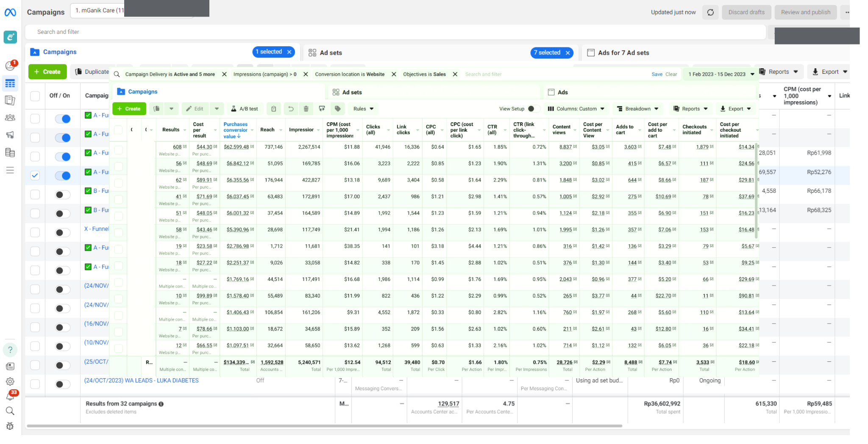868x444 pixels.
Task: Expand the Columns: Custom dropdown
Action: pyautogui.click(x=576, y=109)
